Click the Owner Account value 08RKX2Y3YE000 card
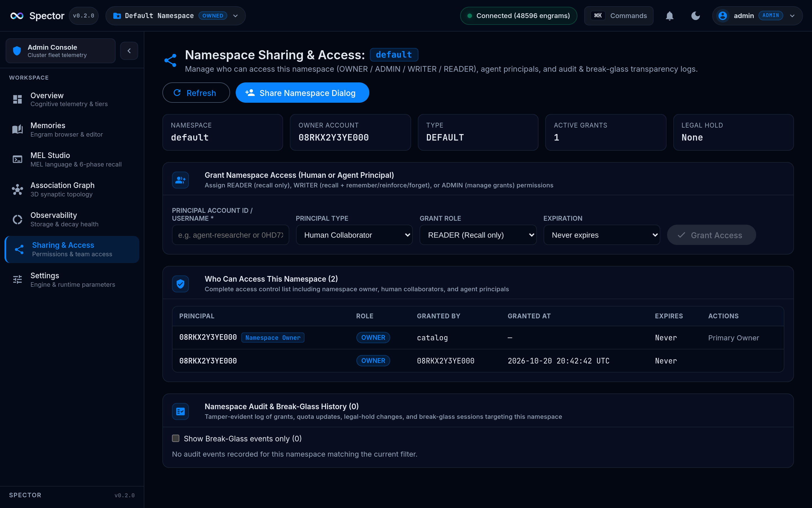812x508 pixels. pos(350,132)
